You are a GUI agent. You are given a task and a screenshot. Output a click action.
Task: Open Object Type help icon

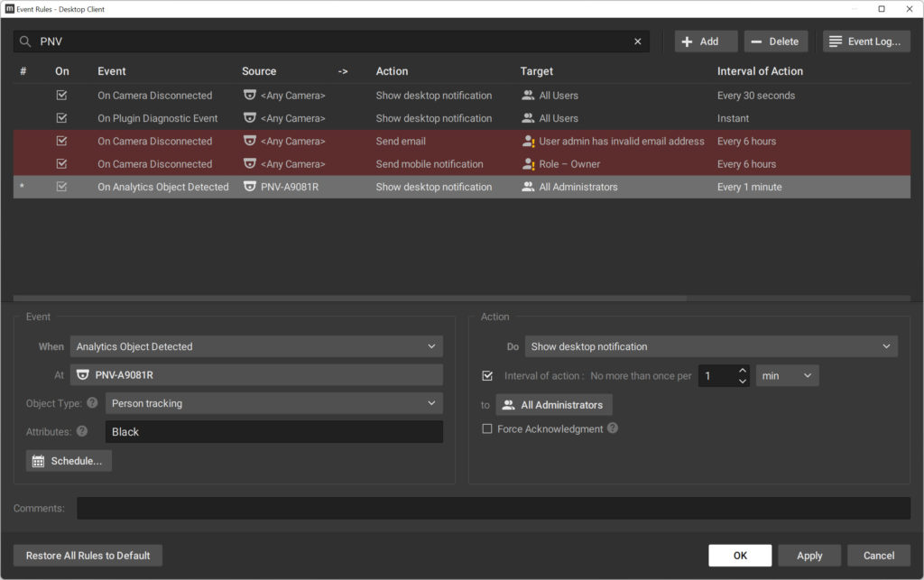(x=92, y=403)
